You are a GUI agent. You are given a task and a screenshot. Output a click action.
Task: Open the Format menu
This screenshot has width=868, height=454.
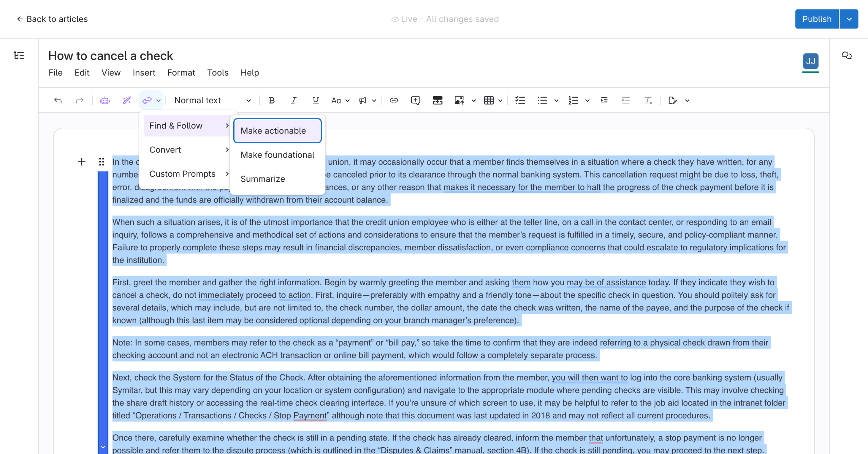(181, 73)
